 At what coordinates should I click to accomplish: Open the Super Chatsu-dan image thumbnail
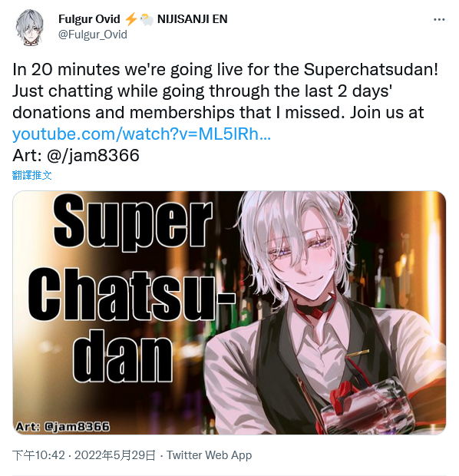(229, 312)
